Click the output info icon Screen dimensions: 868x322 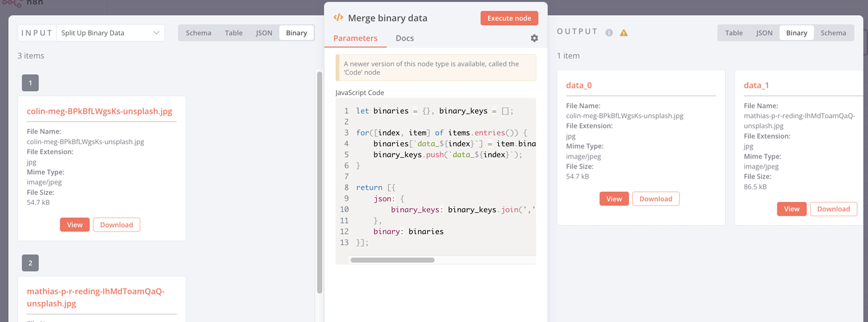[609, 33]
